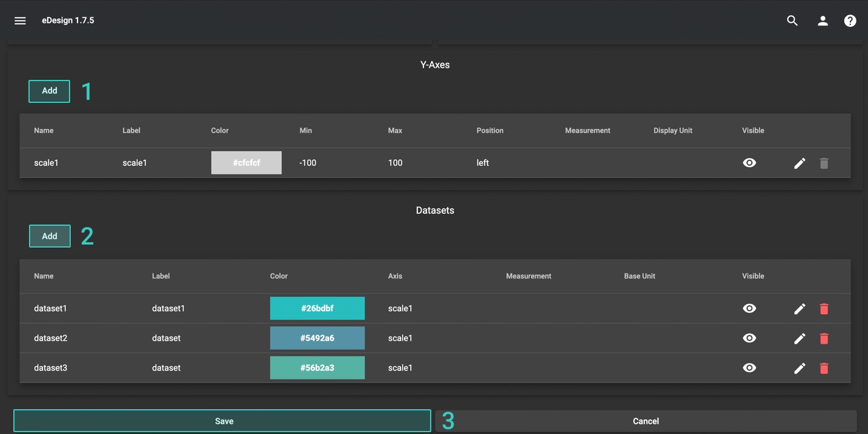Toggle dataset2 visibility eye icon
This screenshot has width=868, height=434.
(x=749, y=338)
